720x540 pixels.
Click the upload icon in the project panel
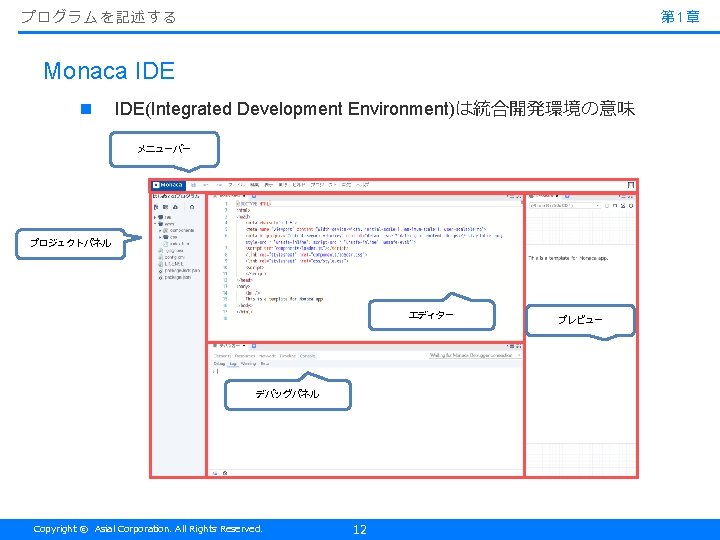click(x=175, y=207)
